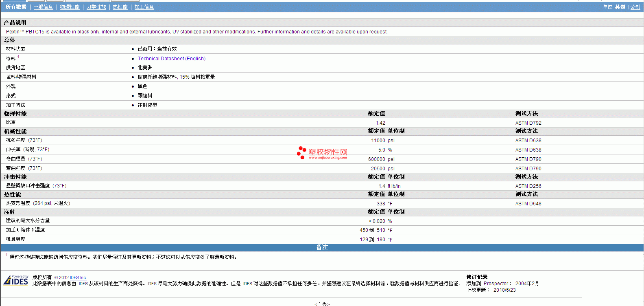Select the 所有数据 tab
This screenshot has height=306, width=644.
(16, 7)
